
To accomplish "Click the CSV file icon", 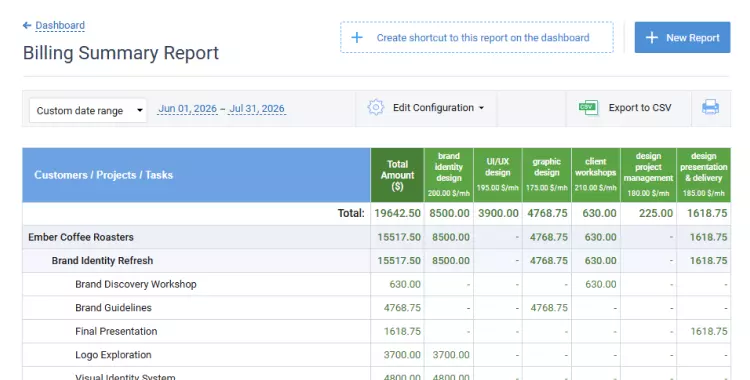I will coord(588,108).
